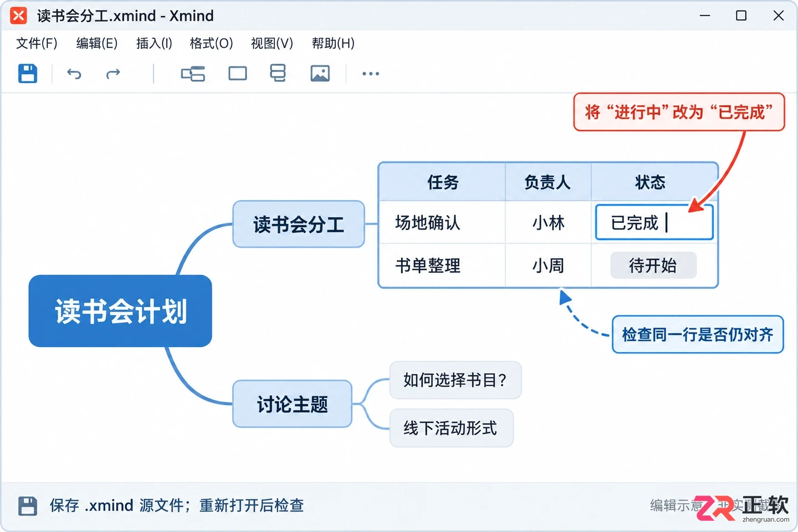798x532 pixels.
Task: Open the 帮助(H) menu
Action: [x=333, y=43]
